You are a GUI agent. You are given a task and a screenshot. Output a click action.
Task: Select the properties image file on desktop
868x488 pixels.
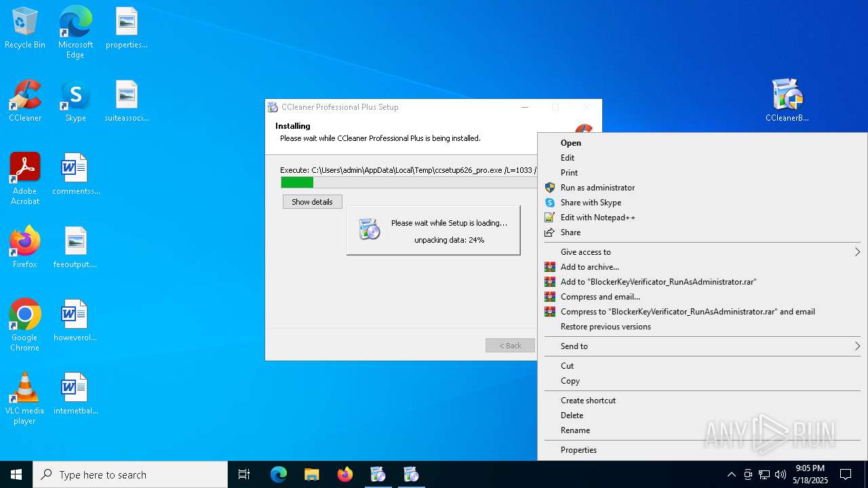coord(127,28)
